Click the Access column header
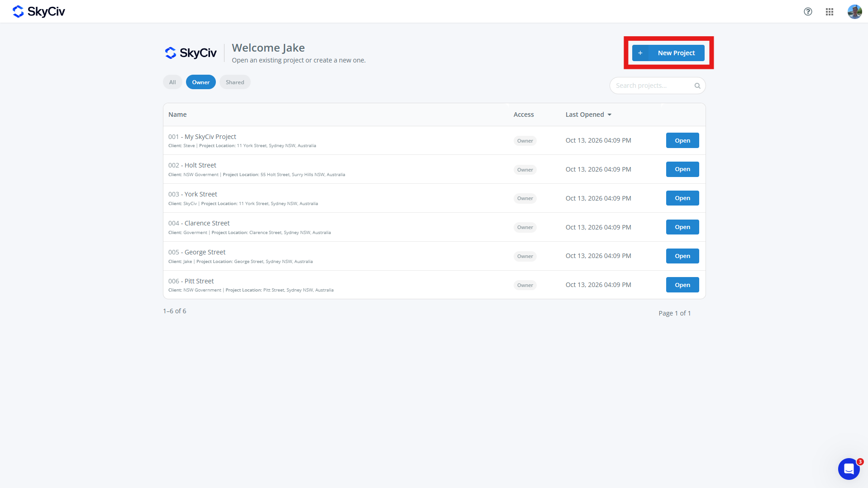 tap(524, 115)
